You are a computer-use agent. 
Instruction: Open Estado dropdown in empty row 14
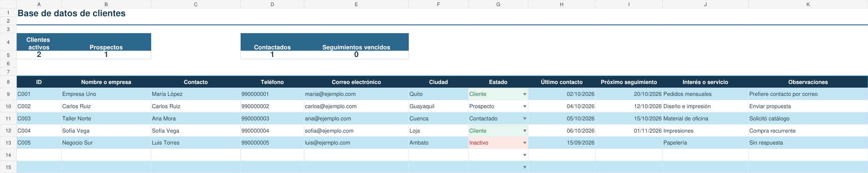pos(525,155)
